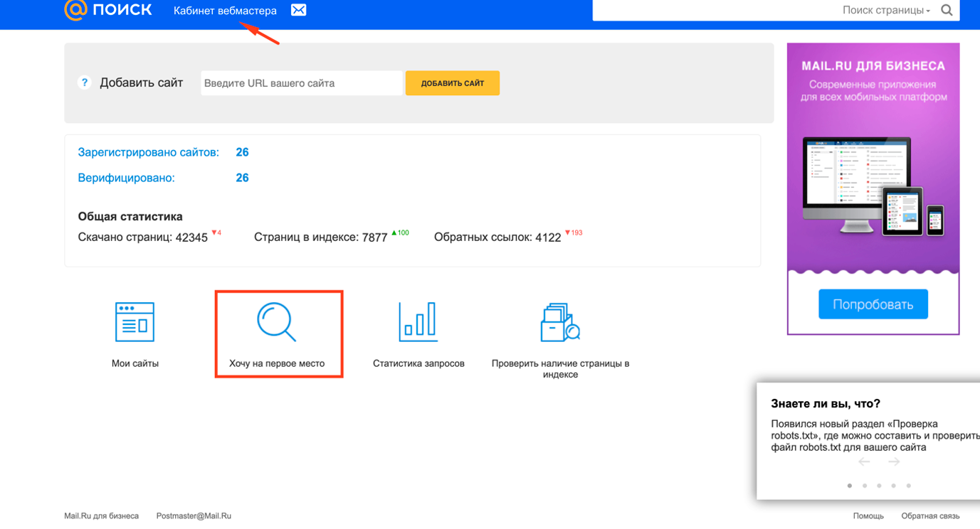Image resolution: width=980 pixels, height=529 pixels.
Task: Click the @ ПОИСК logo
Action: (x=108, y=10)
